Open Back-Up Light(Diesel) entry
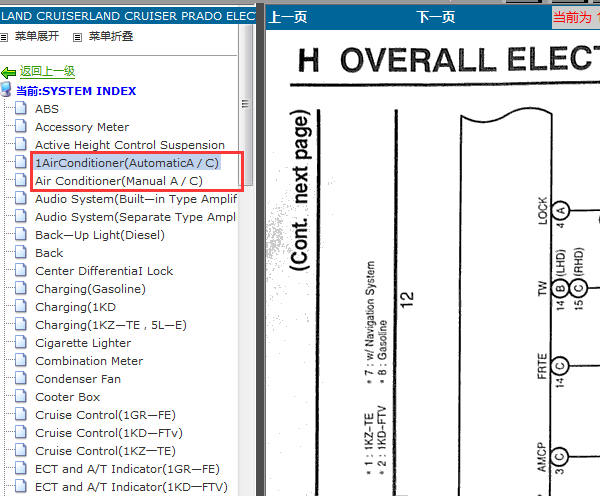600x496 pixels. click(x=100, y=235)
